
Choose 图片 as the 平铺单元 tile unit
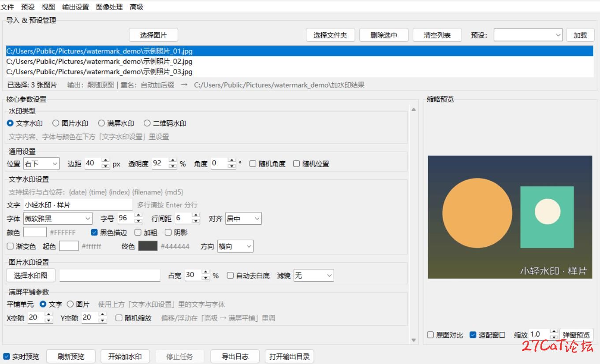(x=78, y=304)
